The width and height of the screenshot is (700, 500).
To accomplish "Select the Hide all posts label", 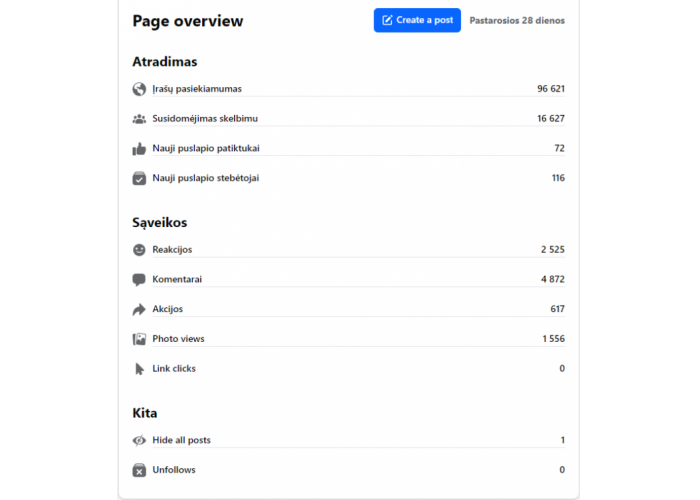I will pyautogui.click(x=181, y=440).
